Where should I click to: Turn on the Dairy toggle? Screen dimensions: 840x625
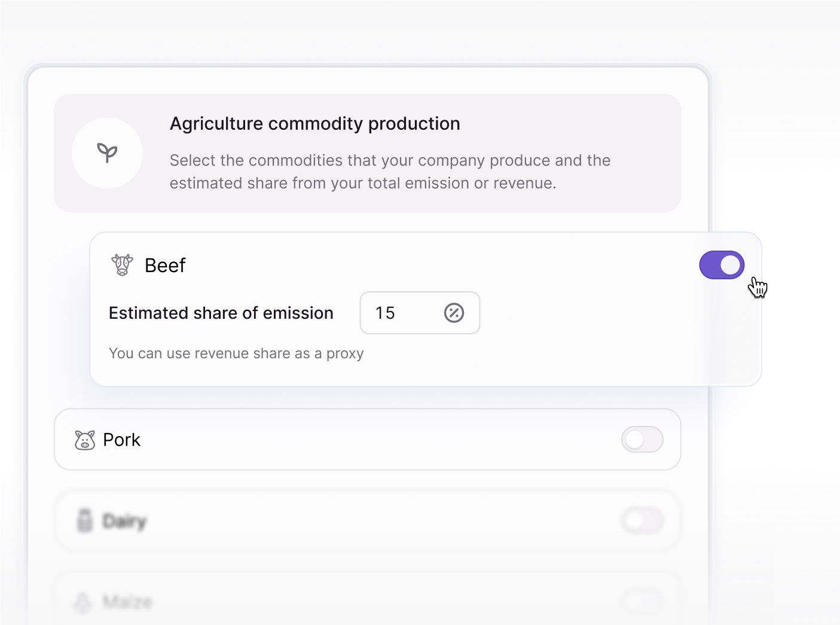click(x=642, y=521)
